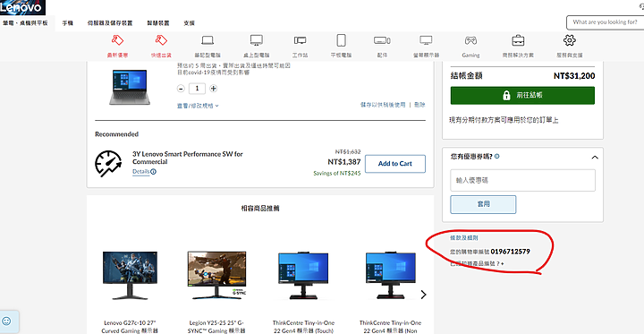Open ThinkCentre Tiny-in-One 22 Gen4 (Non thumbnail
Screen dimensions: 644x334
click(x=390, y=275)
